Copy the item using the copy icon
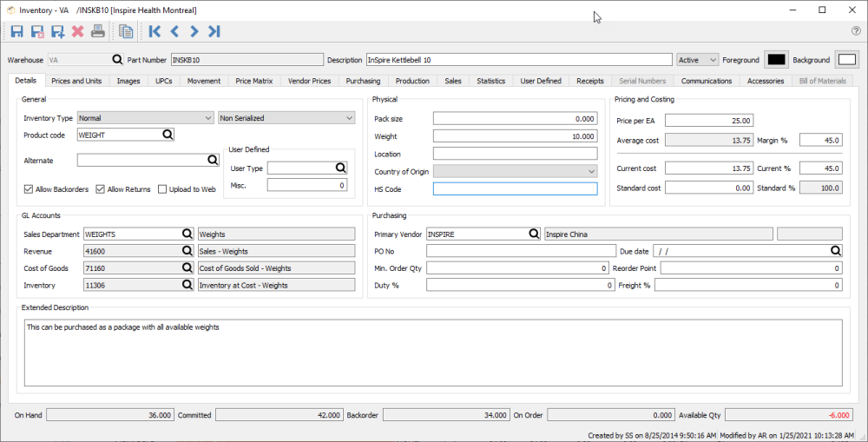This screenshot has width=868, height=442. pyautogui.click(x=127, y=31)
